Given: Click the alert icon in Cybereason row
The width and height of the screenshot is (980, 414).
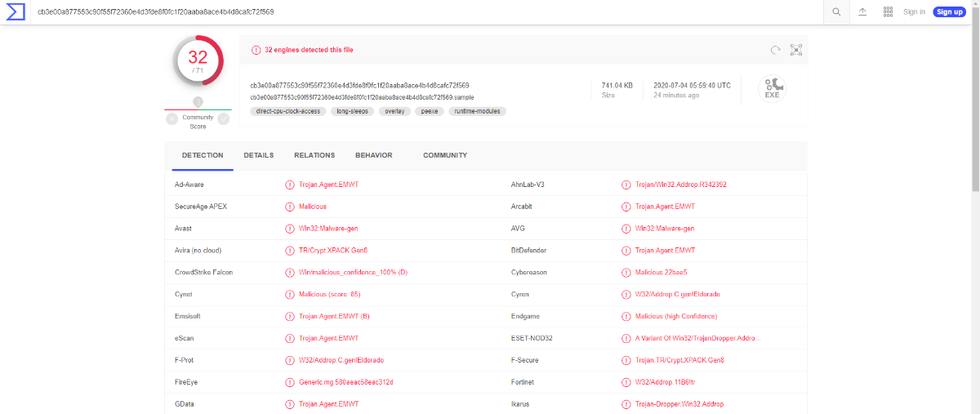Looking at the screenshot, I should coord(626,272).
